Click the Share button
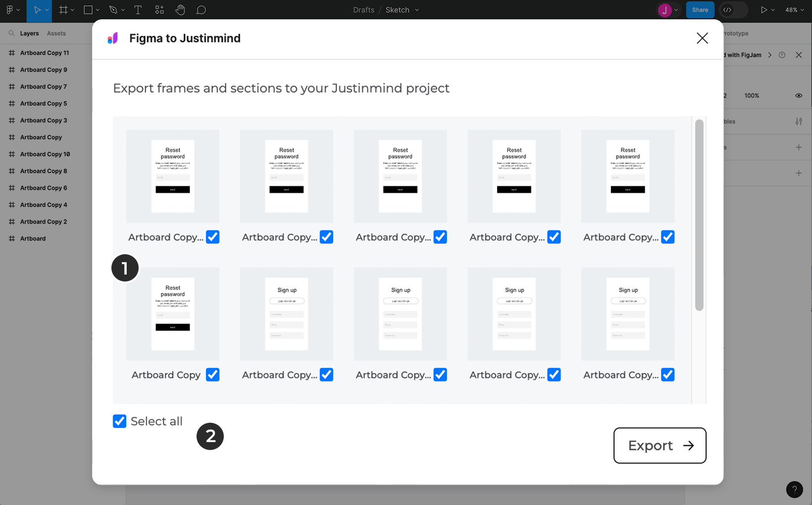The image size is (812, 505). point(700,10)
